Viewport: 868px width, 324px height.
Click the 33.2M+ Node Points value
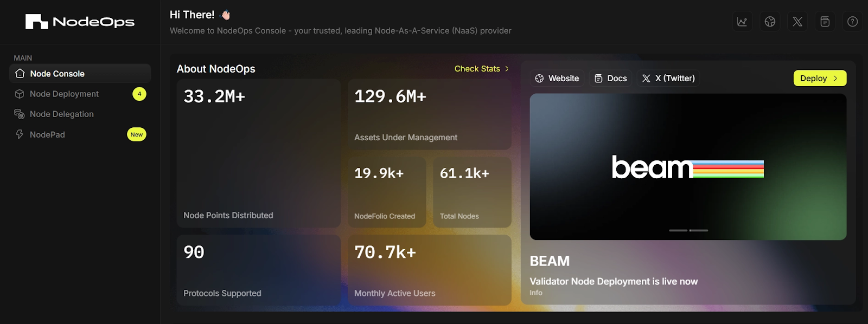coord(214,96)
